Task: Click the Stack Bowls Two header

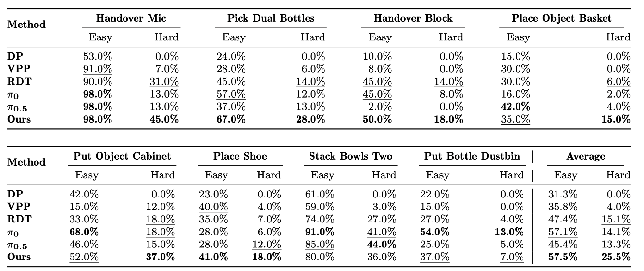Action: (350, 157)
